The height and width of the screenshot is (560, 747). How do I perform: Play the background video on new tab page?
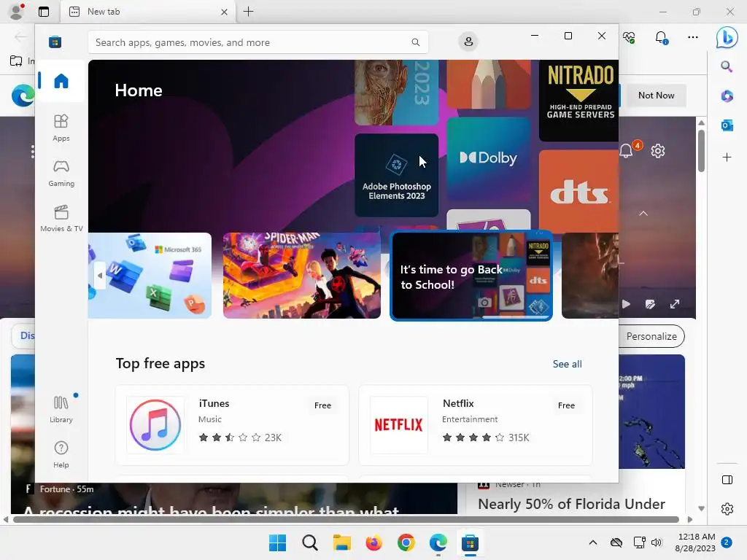point(626,304)
